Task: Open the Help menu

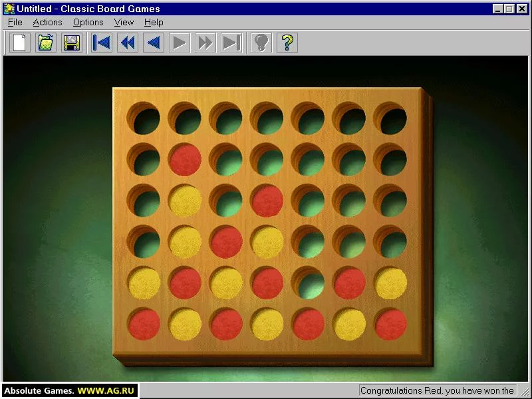Action: (x=154, y=23)
